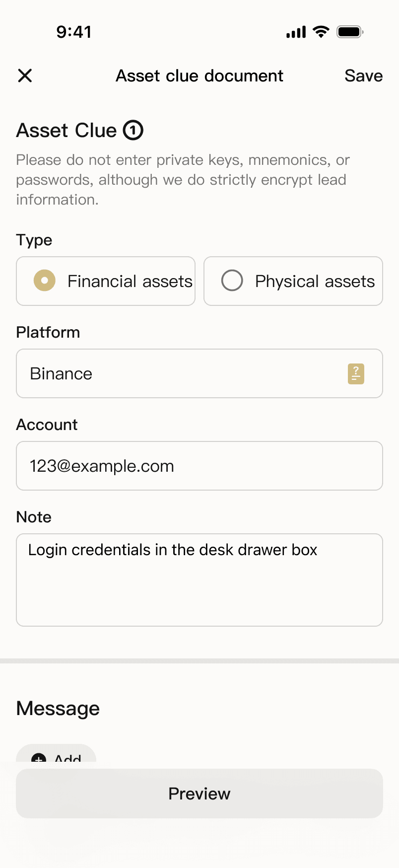Image resolution: width=399 pixels, height=868 pixels.
Task: Tap the circled number one icon
Action: (x=133, y=130)
